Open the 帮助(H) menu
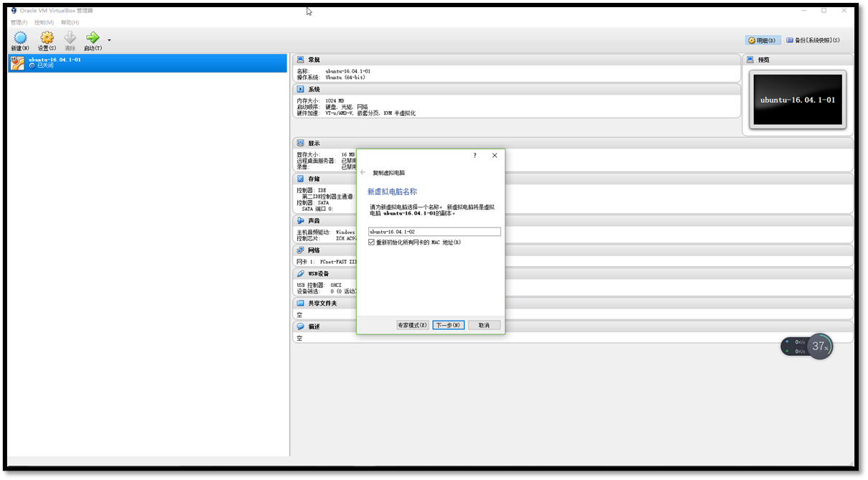The image size is (868, 480). pos(70,22)
